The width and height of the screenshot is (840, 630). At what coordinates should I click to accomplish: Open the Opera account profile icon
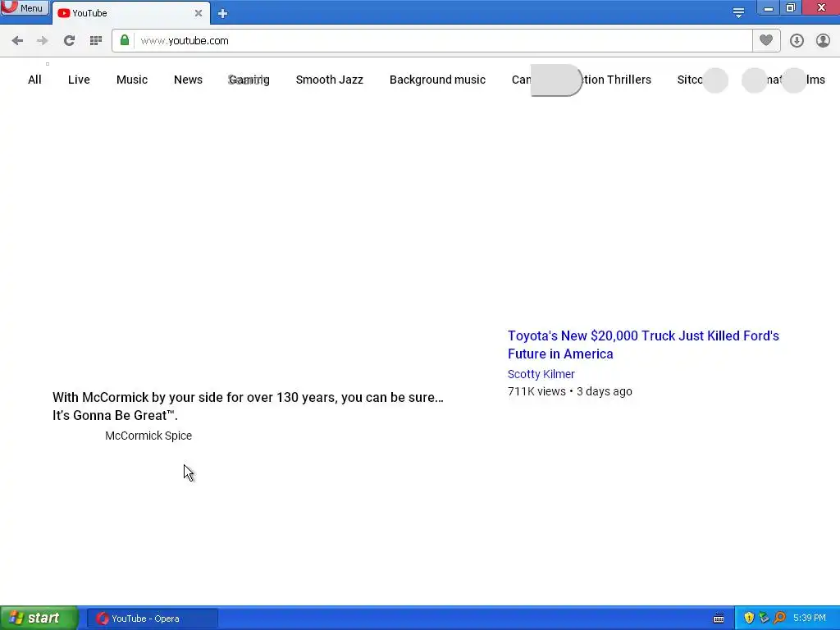click(823, 41)
